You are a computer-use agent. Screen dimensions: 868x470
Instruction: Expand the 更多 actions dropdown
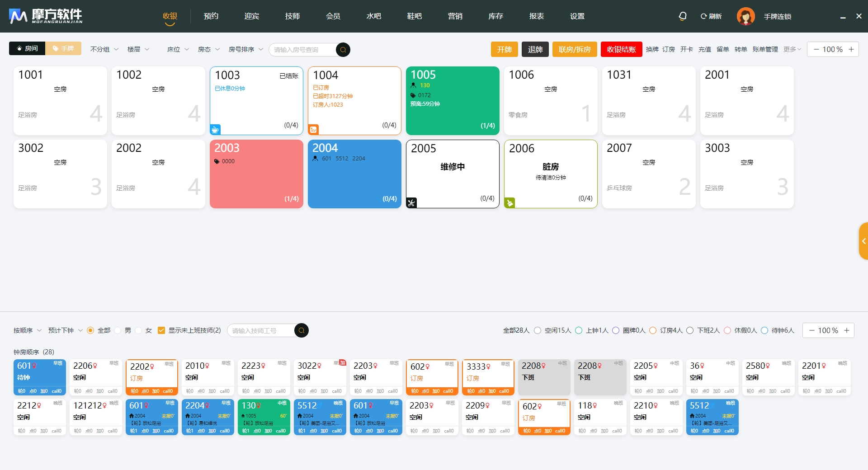pos(792,49)
